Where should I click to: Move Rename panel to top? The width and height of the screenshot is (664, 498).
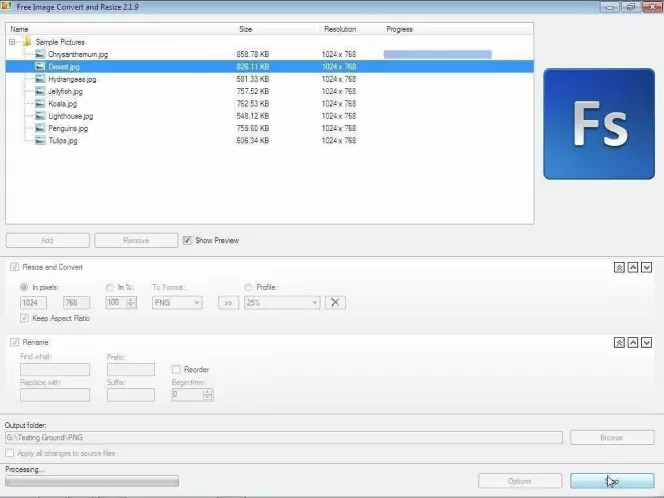619,343
